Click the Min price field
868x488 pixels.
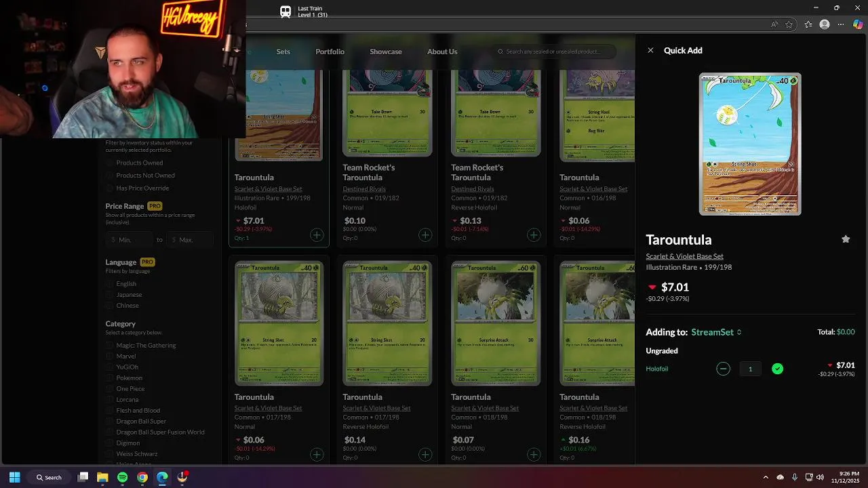pyautogui.click(x=130, y=240)
